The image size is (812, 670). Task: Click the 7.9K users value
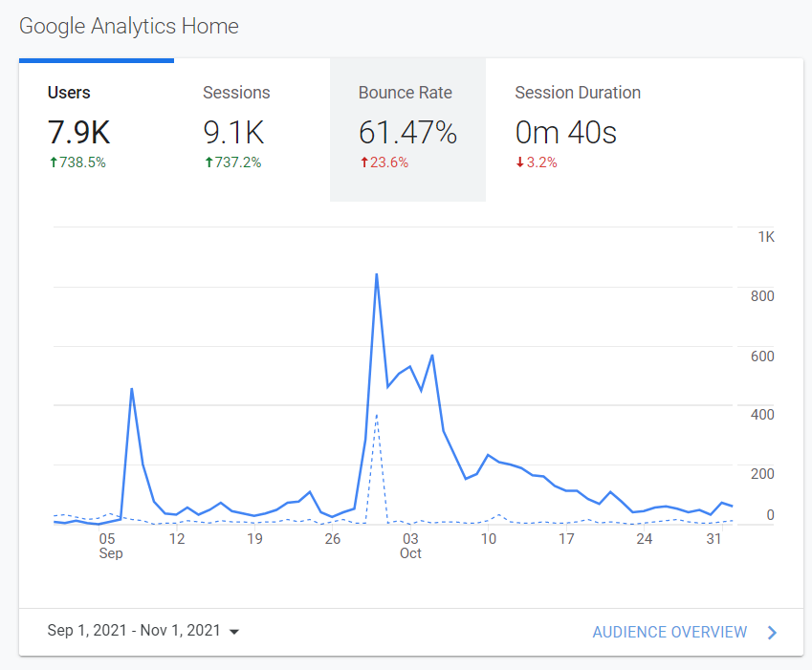point(78,133)
